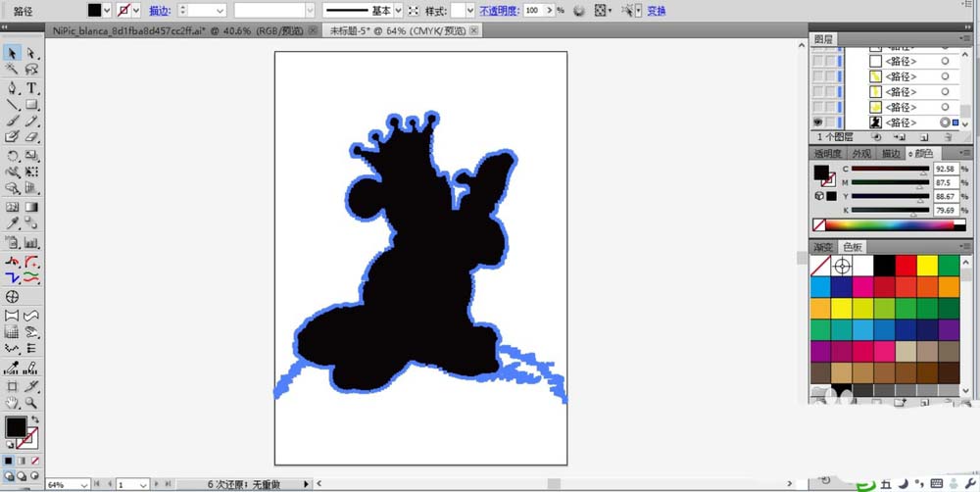Screen dimensions: 980x492
Task: Select the Direct Selection tool
Action: click(31, 53)
